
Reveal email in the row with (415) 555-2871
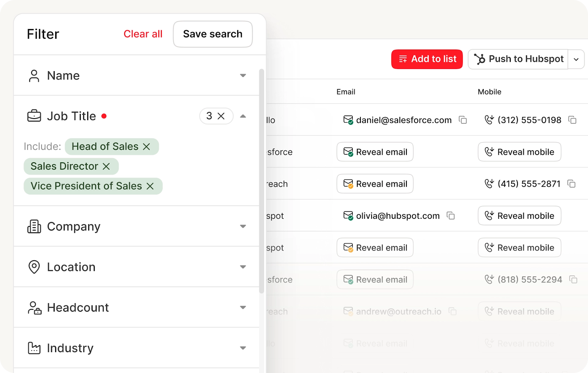point(375,184)
